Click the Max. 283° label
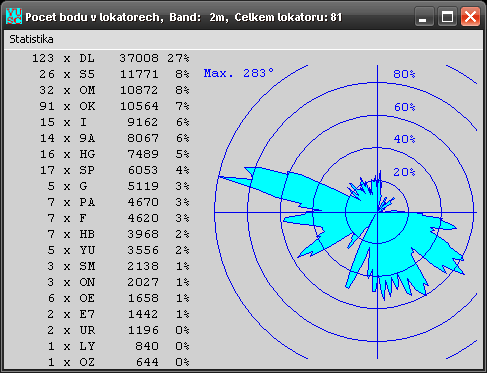The width and height of the screenshot is (487, 373). [x=239, y=73]
